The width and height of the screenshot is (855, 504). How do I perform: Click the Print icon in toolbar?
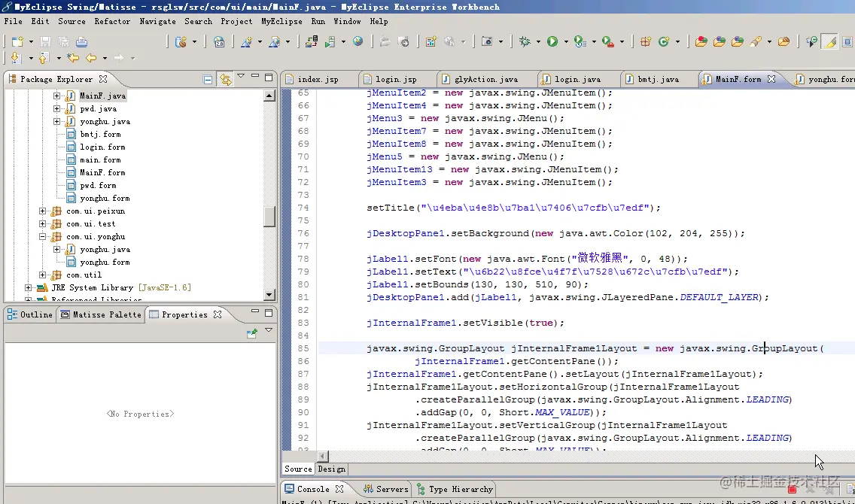click(81, 42)
